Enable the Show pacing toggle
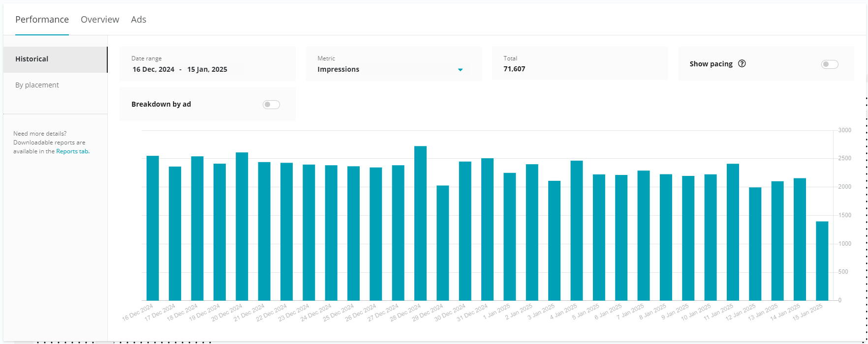 tap(829, 64)
